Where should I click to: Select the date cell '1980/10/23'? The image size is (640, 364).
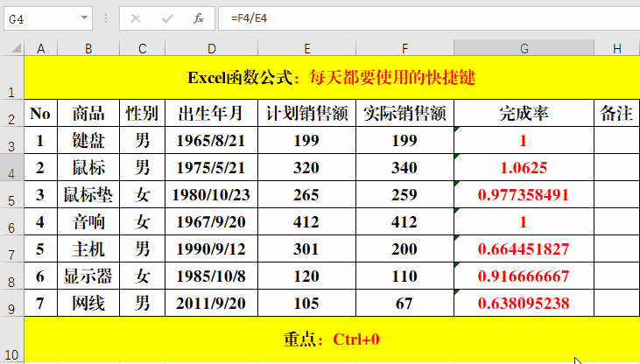point(211,194)
